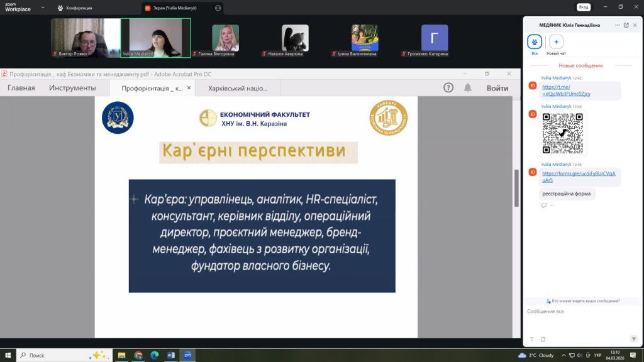Open text formatting icon in chat
Viewport: 644px width, 362px height.
click(532, 339)
